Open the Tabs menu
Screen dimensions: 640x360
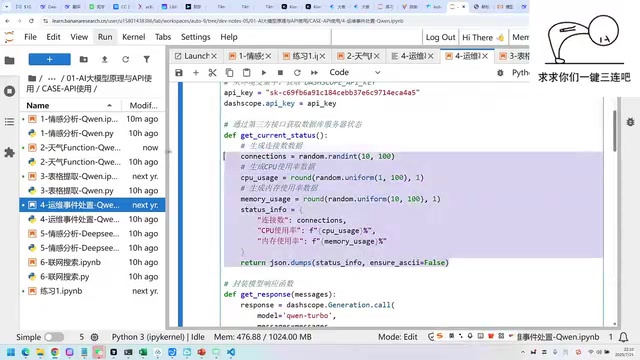(163, 37)
